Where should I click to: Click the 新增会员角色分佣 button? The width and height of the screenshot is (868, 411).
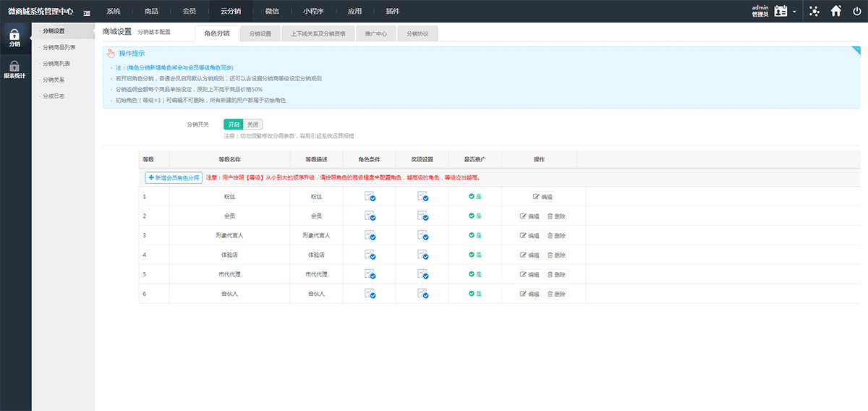pos(174,177)
